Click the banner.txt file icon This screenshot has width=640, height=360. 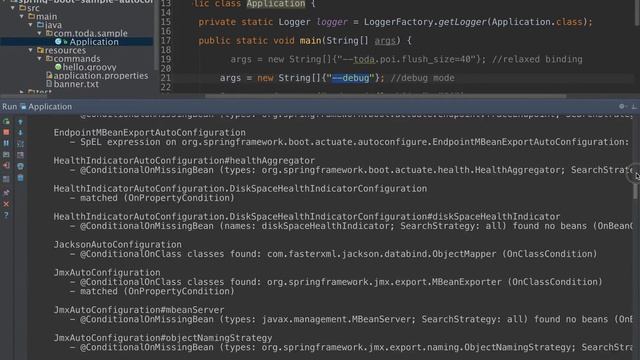tap(49, 84)
